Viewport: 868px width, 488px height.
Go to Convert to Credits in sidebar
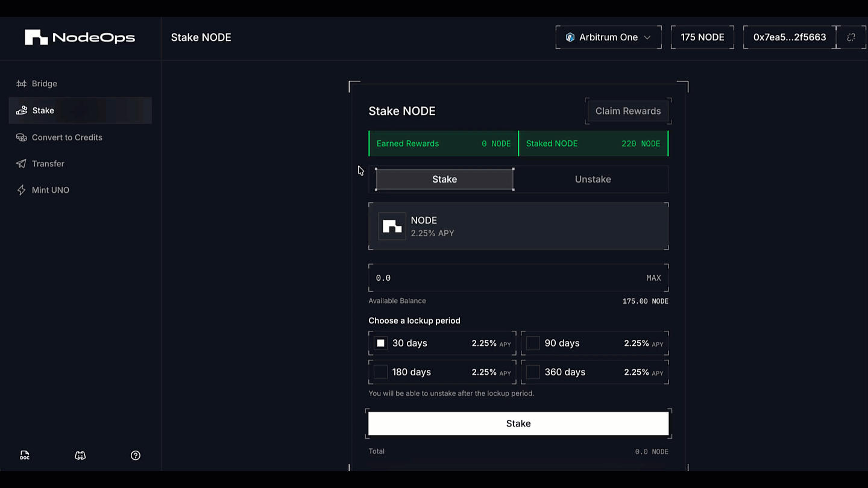click(80, 137)
